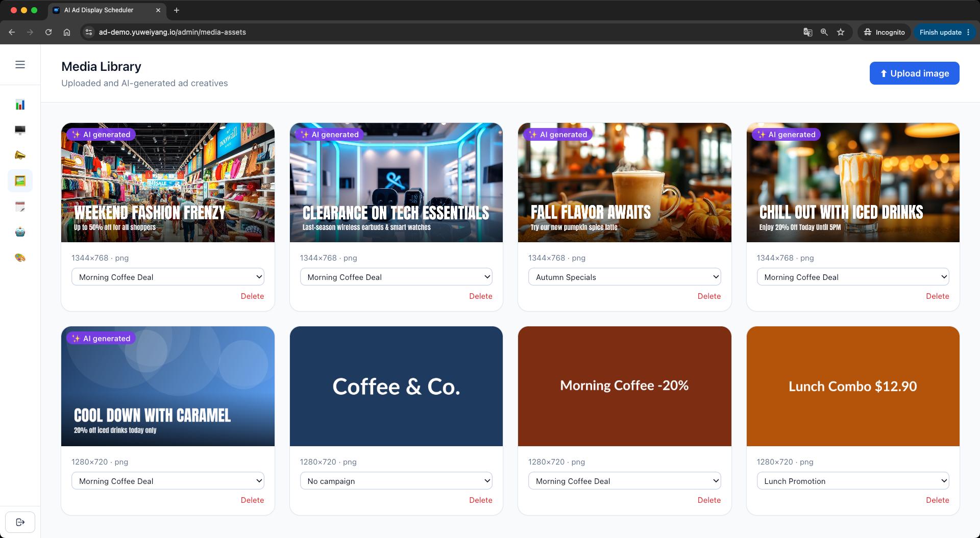The height and width of the screenshot is (538, 980).
Task: Delete the Lunch Combo $12.90 image
Action: click(x=938, y=500)
